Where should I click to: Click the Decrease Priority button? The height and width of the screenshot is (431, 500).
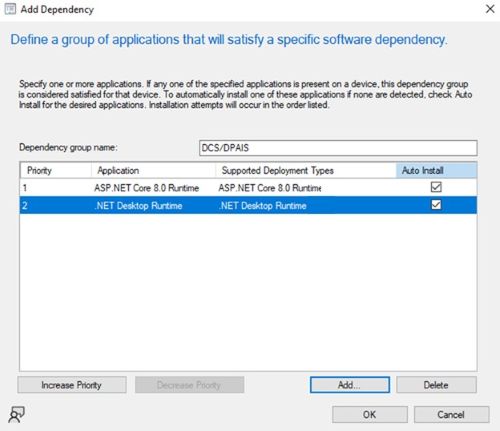[189, 385]
